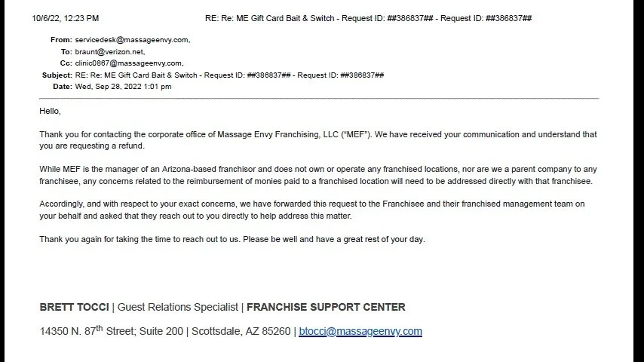Click the "From:" field label
The height and width of the screenshot is (362, 644).
click(61, 40)
